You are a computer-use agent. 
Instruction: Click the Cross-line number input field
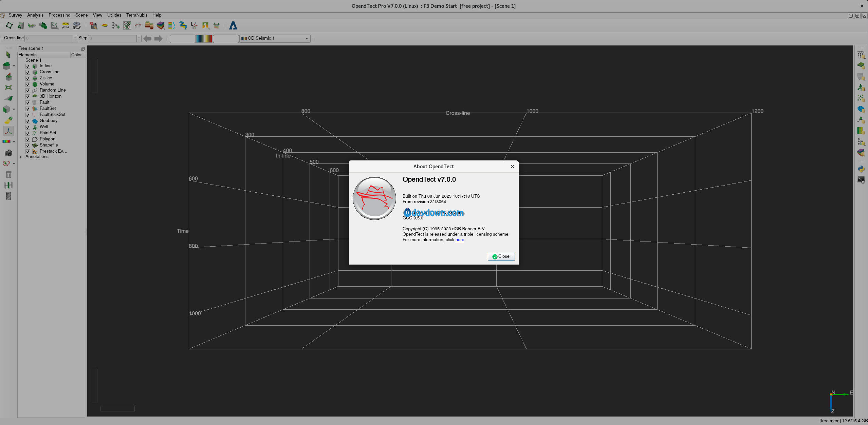49,38
